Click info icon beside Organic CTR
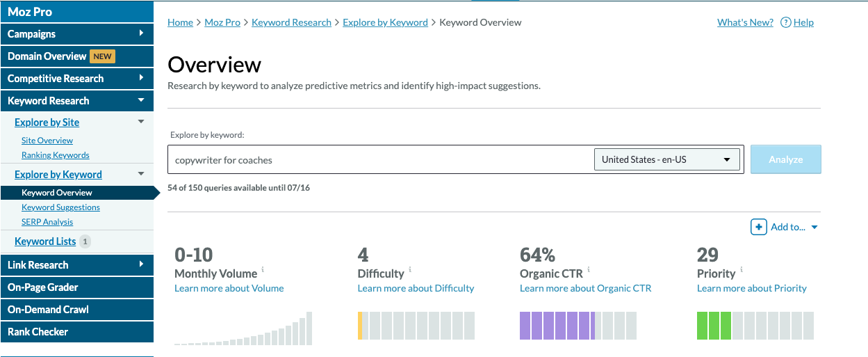The image size is (868, 357). (x=588, y=270)
